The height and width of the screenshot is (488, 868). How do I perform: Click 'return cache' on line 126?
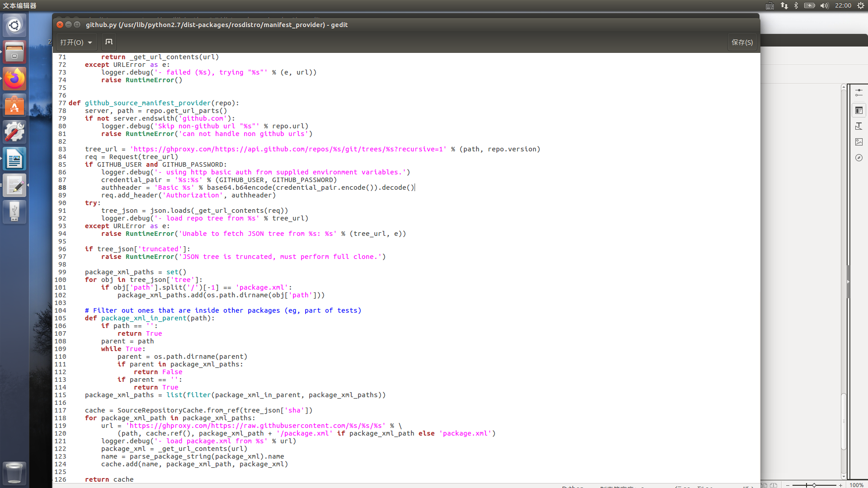[x=109, y=479]
